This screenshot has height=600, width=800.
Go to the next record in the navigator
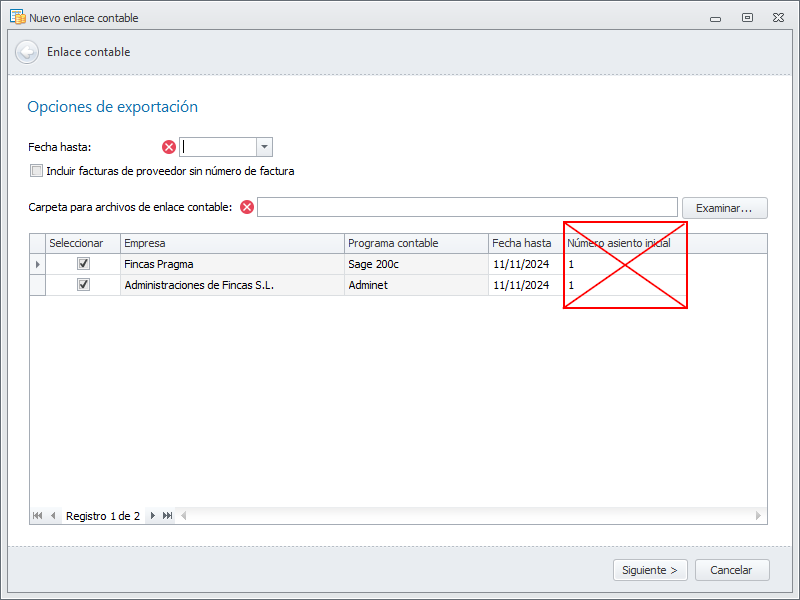pyautogui.click(x=153, y=516)
